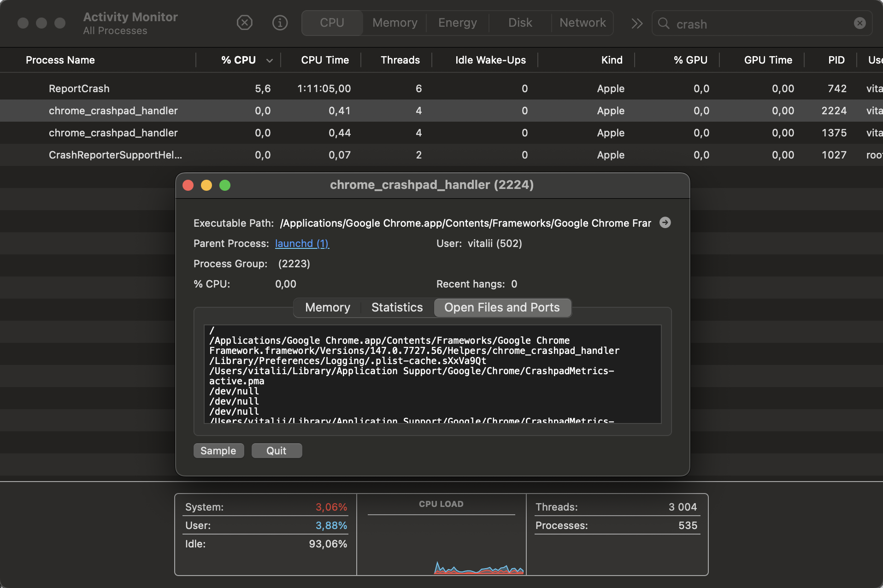The width and height of the screenshot is (883, 588).
Task: Clear the search field with the X icon
Action: coord(859,23)
